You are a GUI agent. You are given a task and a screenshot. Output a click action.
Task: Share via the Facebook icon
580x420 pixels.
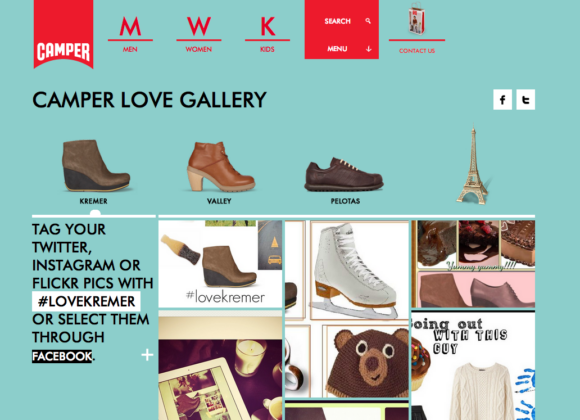tap(502, 100)
